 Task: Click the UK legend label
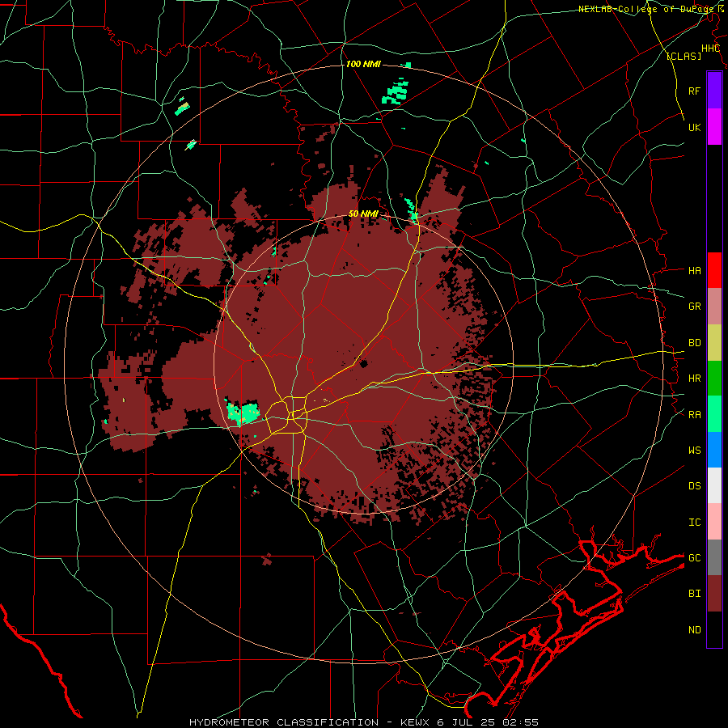tap(694, 127)
